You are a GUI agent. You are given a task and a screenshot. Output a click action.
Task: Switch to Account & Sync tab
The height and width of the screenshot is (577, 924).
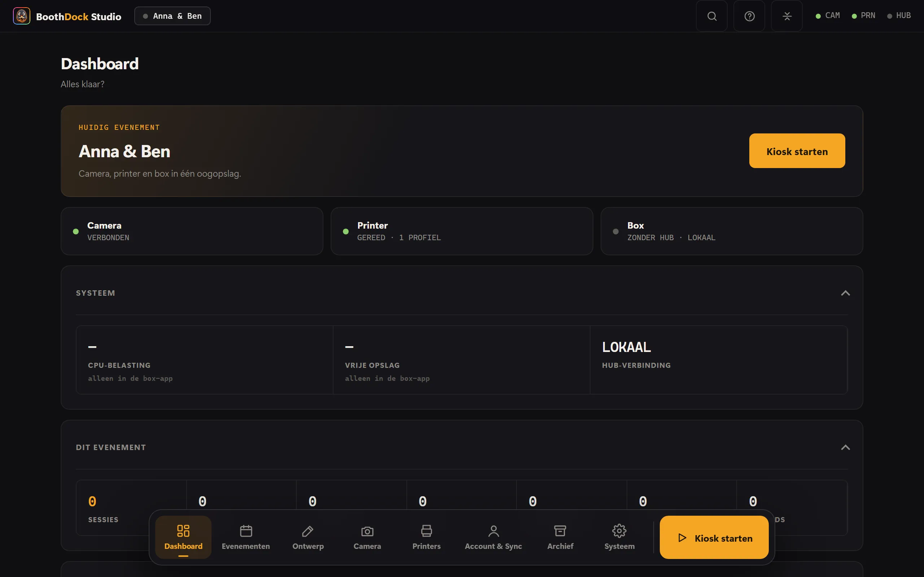click(x=493, y=537)
